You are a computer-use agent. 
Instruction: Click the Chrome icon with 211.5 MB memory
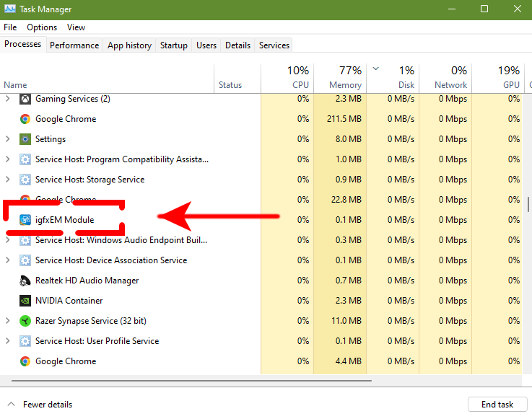[x=25, y=119]
